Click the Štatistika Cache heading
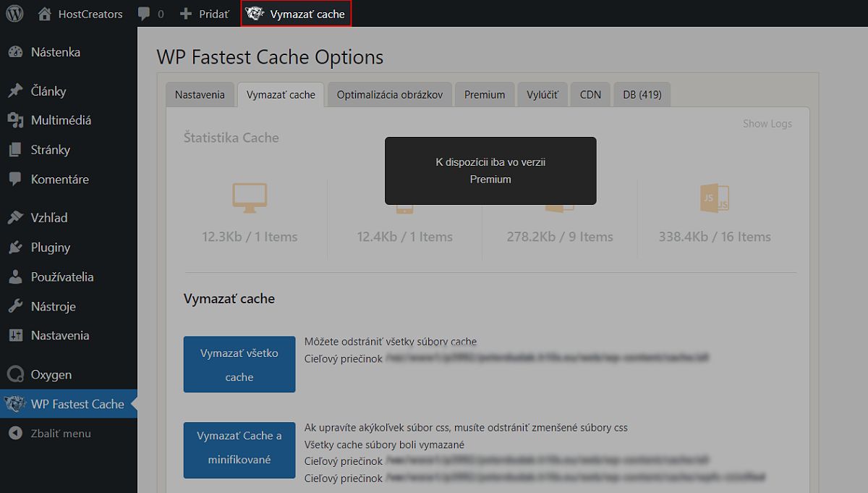 tap(231, 138)
